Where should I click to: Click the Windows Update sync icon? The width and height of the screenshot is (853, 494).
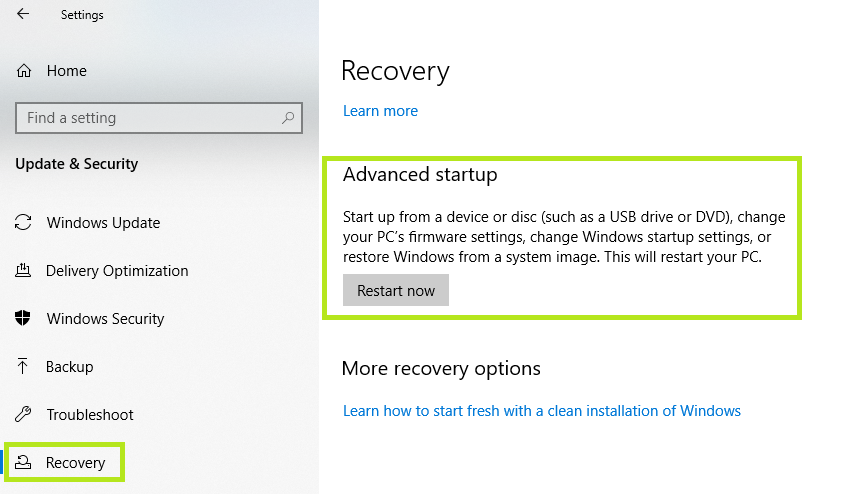pos(24,223)
